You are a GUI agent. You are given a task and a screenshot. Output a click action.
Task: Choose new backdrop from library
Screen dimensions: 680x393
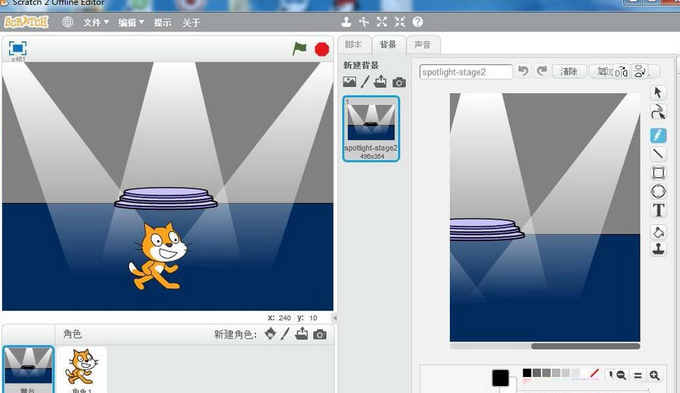click(350, 82)
